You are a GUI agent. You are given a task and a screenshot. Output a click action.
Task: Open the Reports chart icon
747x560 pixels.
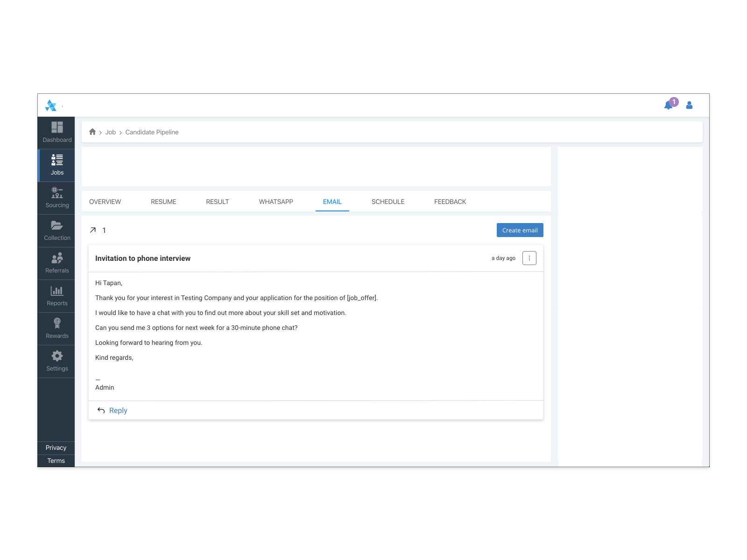click(x=57, y=291)
